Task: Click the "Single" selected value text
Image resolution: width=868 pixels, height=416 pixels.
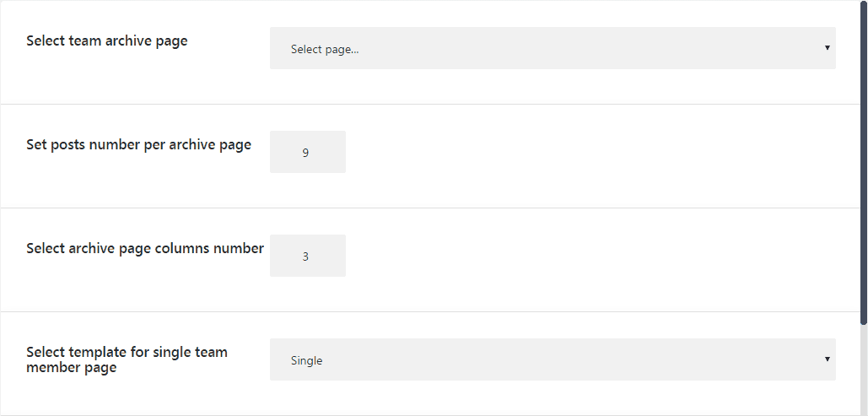Action: tap(306, 360)
